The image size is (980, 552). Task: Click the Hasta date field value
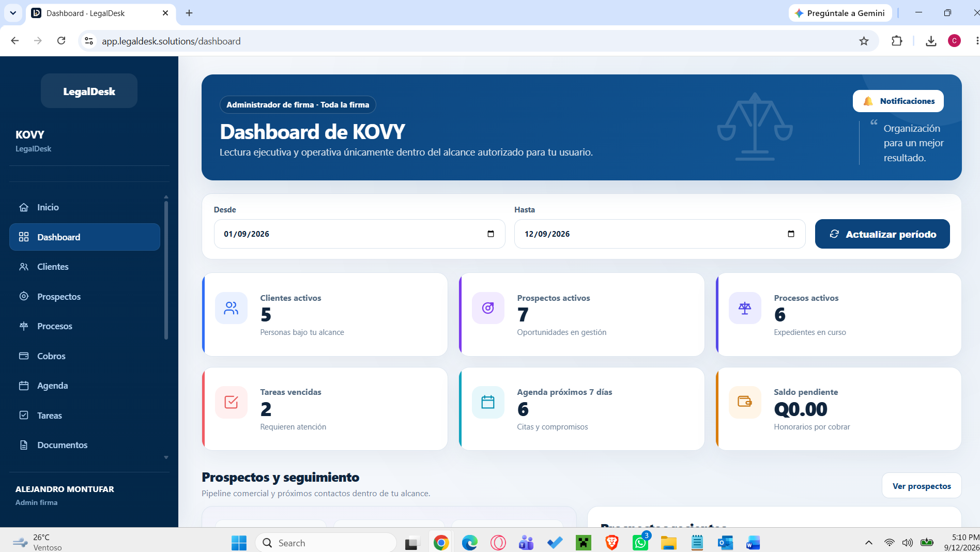(547, 234)
